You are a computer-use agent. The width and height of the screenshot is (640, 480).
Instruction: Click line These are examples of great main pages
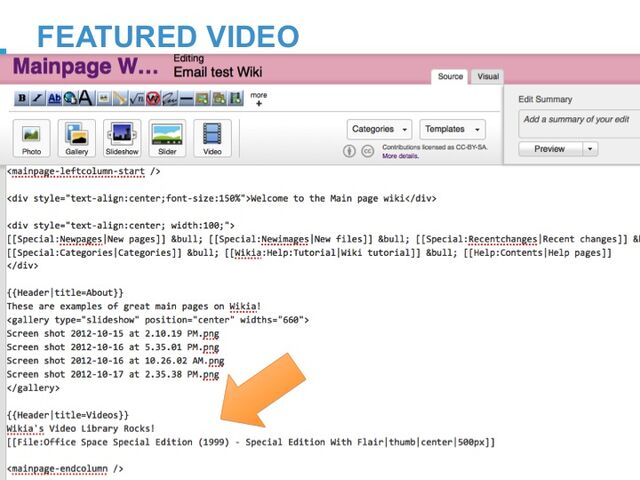[133, 307]
